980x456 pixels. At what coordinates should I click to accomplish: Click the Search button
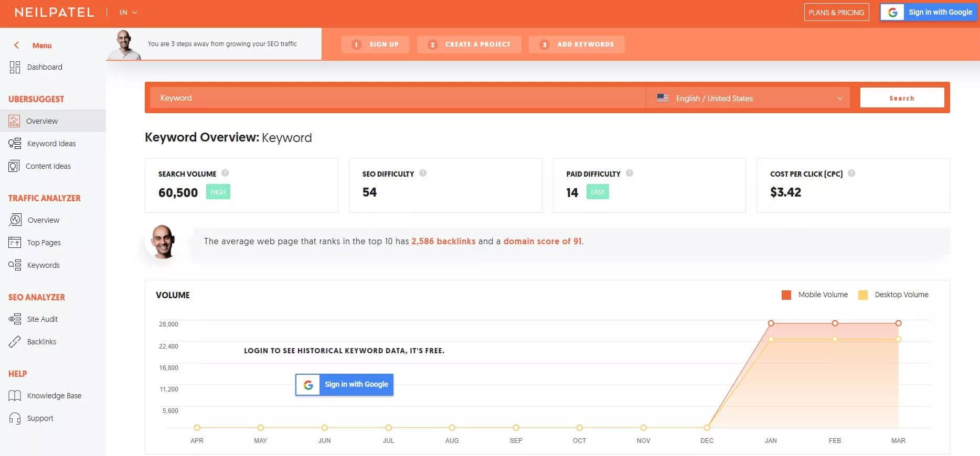(902, 98)
